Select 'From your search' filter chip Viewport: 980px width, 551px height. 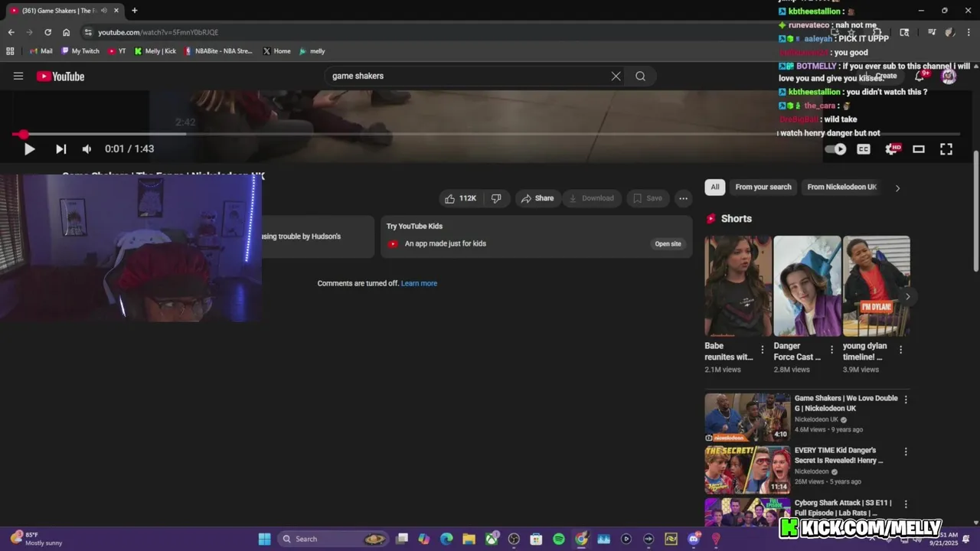[763, 187]
